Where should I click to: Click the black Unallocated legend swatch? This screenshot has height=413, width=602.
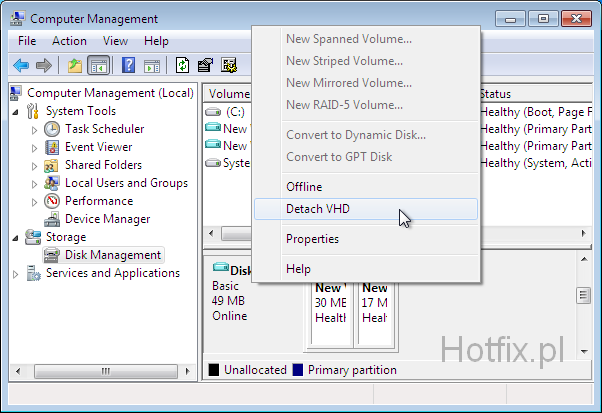click(214, 370)
